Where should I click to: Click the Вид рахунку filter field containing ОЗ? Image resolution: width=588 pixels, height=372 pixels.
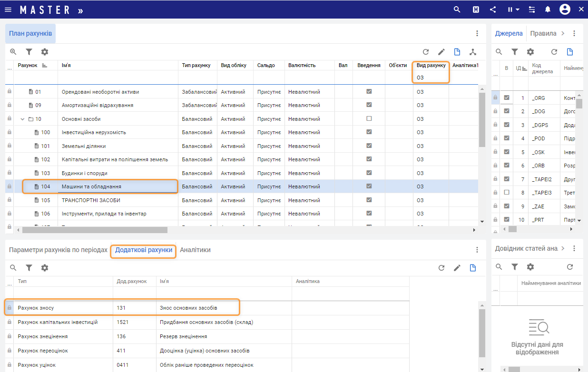coord(431,77)
